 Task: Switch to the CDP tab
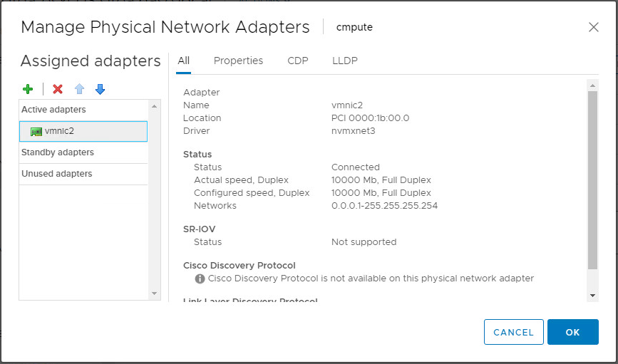coord(297,61)
